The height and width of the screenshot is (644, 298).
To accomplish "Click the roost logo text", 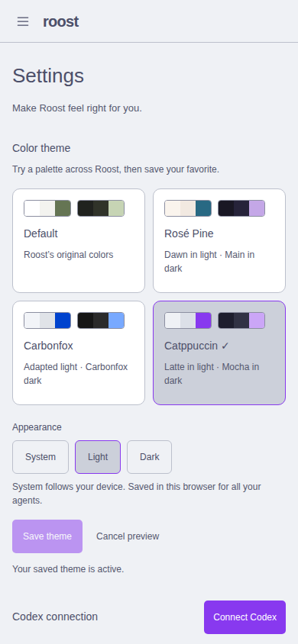I will [x=61, y=22].
